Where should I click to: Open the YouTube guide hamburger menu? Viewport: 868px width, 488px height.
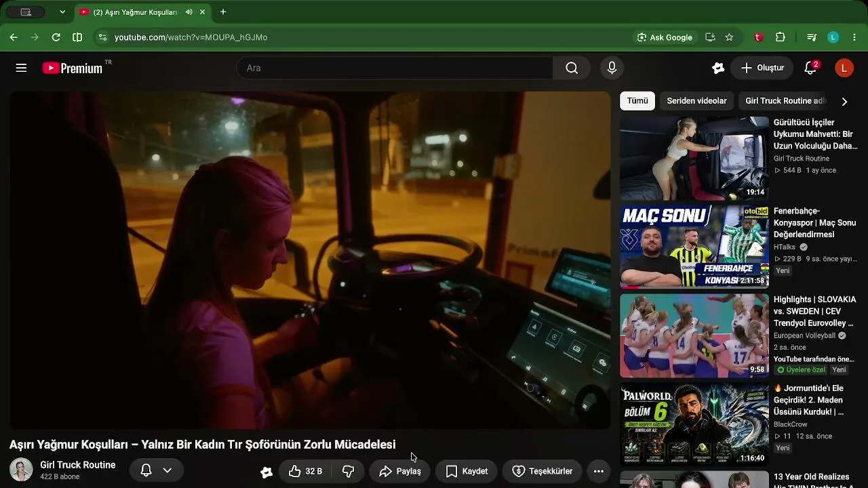click(21, 68)
